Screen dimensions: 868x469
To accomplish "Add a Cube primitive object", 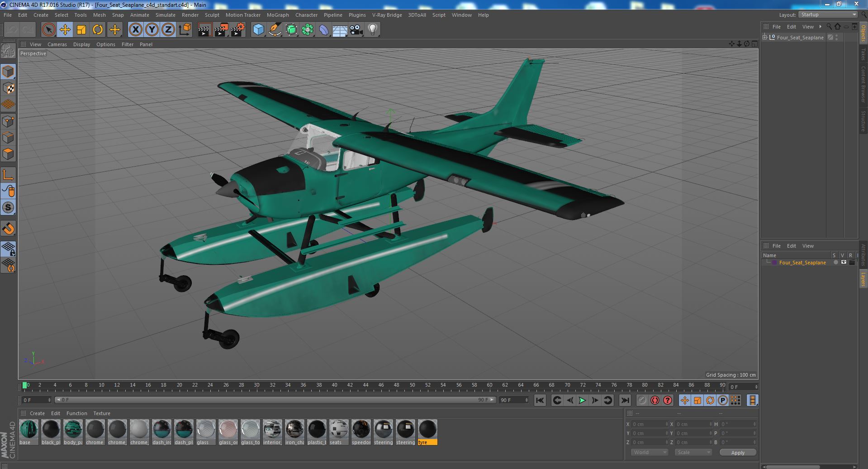I will (x=258, y=30).
